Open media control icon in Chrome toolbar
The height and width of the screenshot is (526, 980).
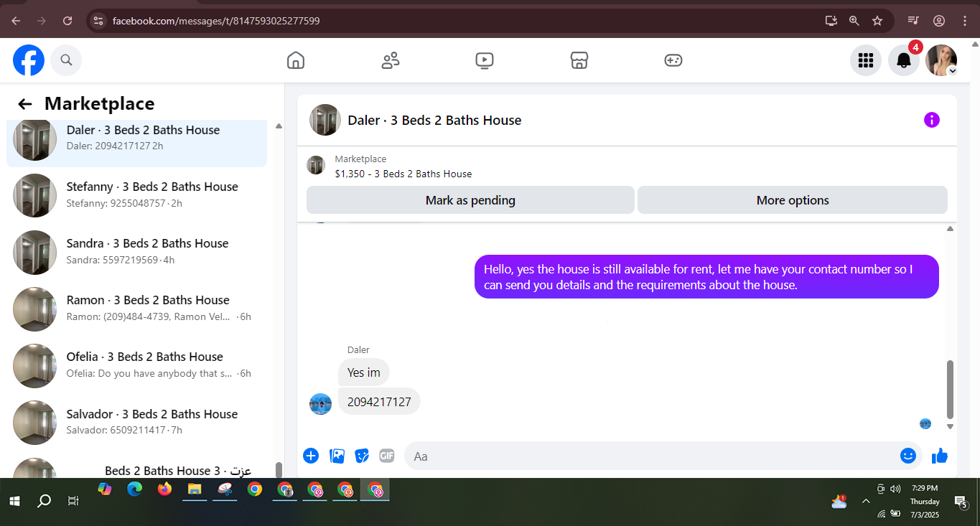(x=913, y=21)
